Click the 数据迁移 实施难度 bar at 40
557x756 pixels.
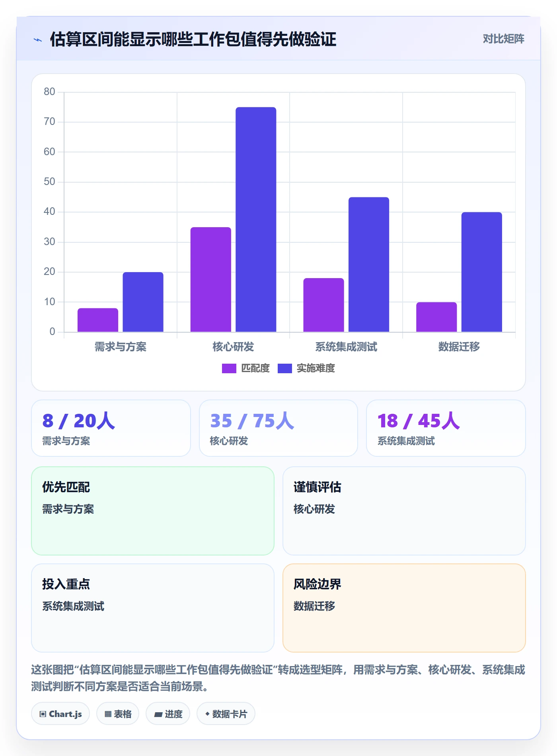tap(482, 272)
